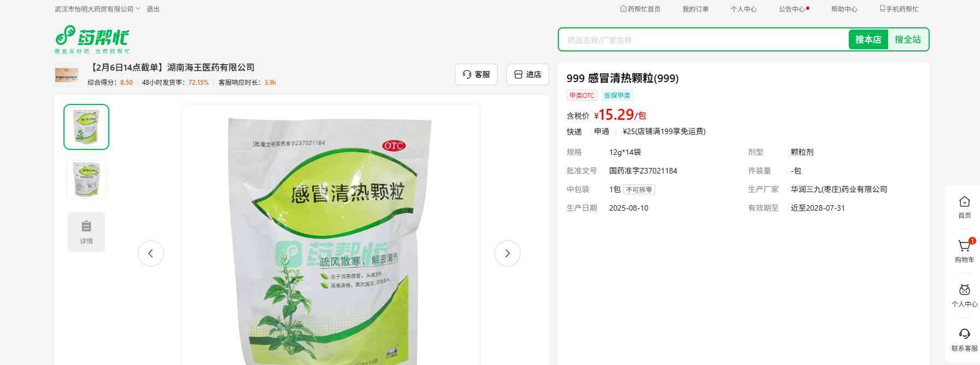Search the whole site with 搜全站
Image resolution: width=980 pixels, height=365 pixels.
pos(908,39)
